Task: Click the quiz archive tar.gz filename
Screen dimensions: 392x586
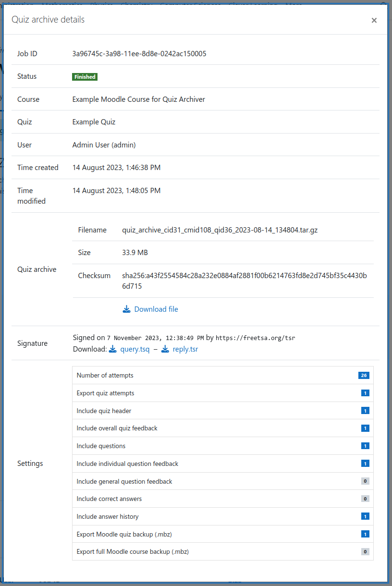Action: 220,230
